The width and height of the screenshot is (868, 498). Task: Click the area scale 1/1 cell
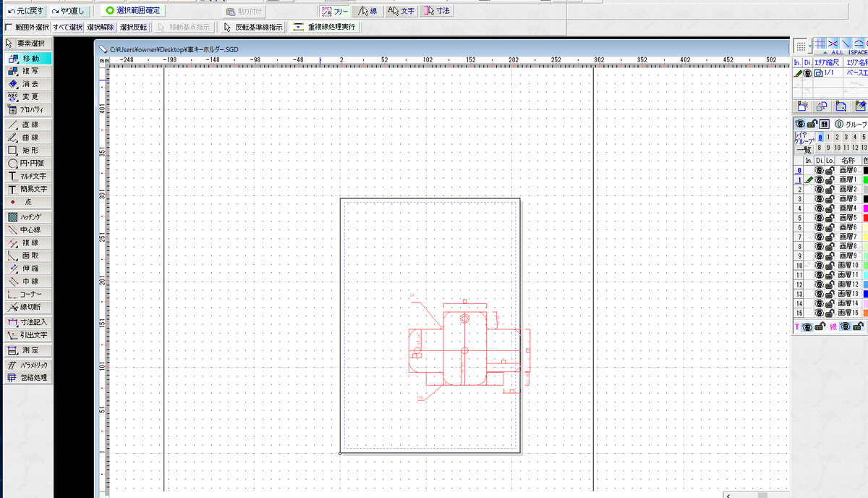point(829,73)
